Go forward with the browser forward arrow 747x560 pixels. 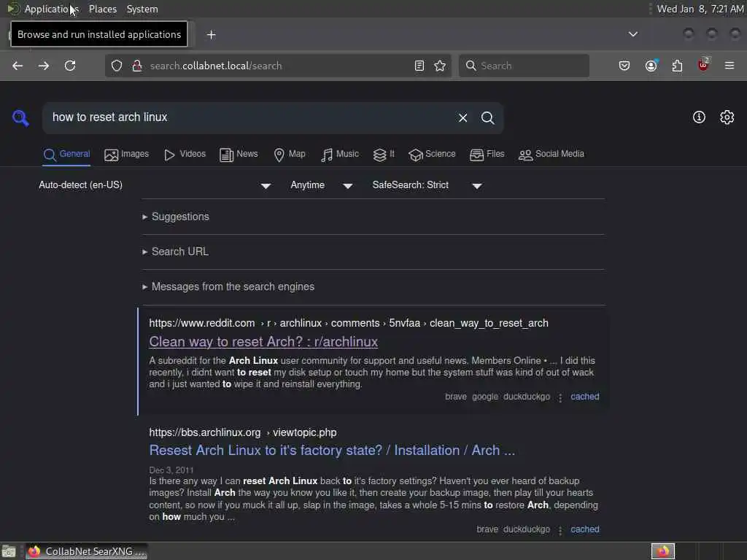coord(43,66)
